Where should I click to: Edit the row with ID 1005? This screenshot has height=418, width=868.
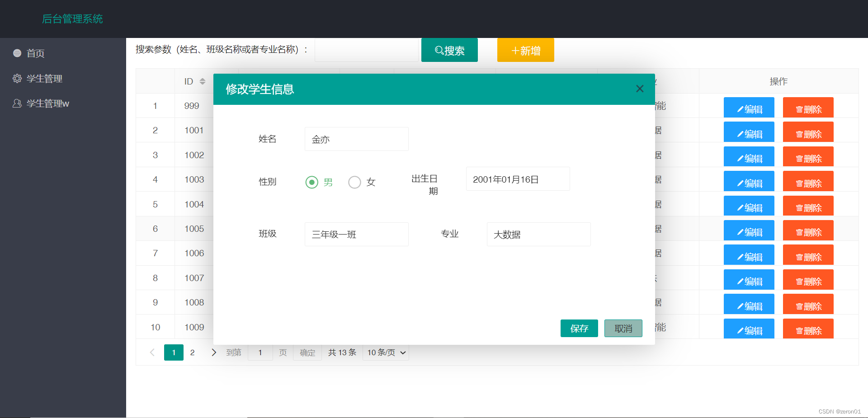click(749, 230)
